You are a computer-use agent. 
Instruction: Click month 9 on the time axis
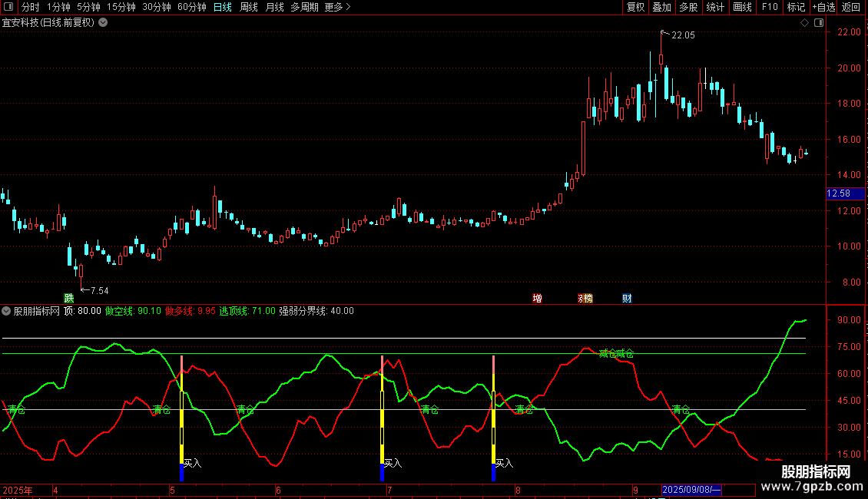pyautogui.click(x=635, y=490)
